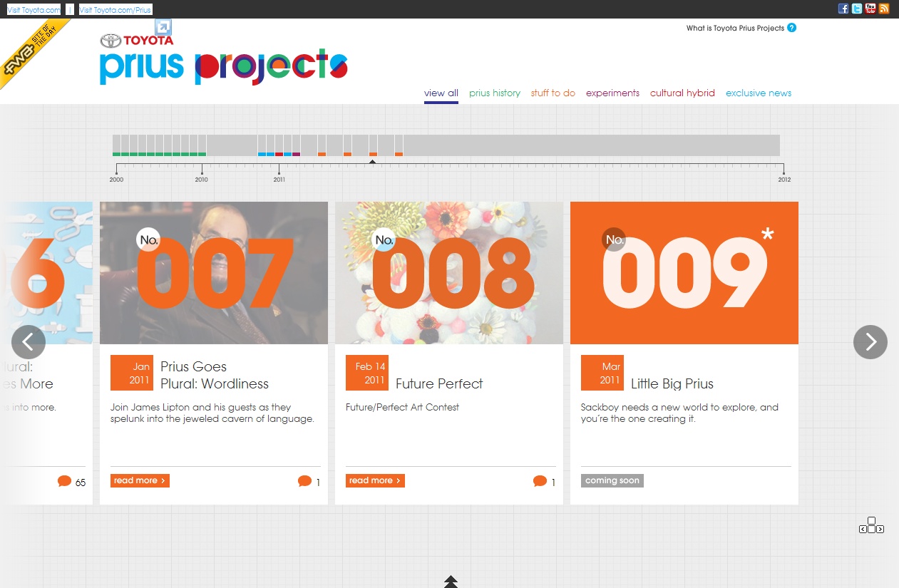Expand the double up-arrow at page bottom
Image resolution: width=899 pixels, height=588 pixels.
pyautogui.click(x=451, y=582)
